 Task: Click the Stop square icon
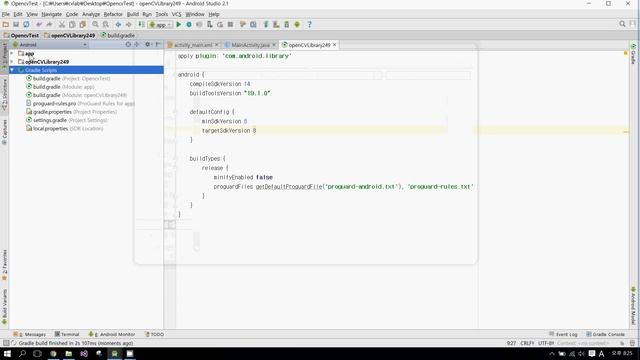coord(230,24)
